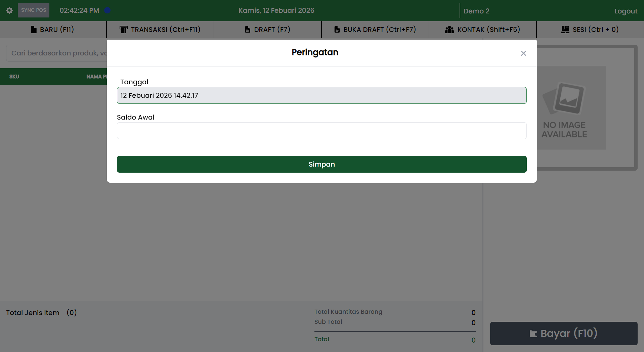Click the TRANSAKSI receipt icon
The width and height of the screenshot is (644, 352).
click(123, 30)
